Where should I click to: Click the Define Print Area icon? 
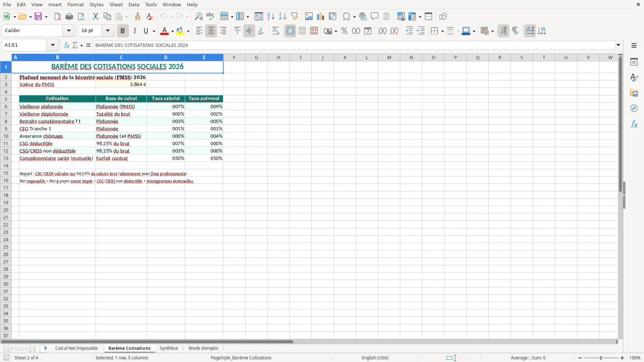[401, 17]
